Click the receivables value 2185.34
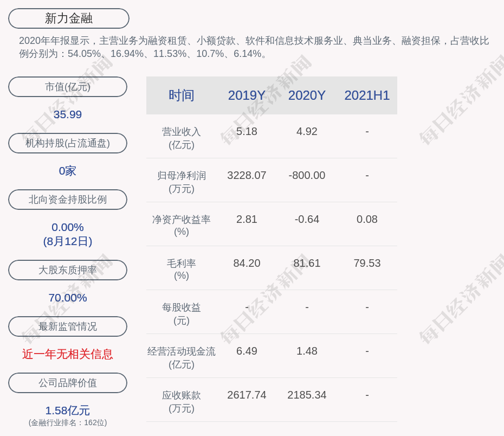Viewport: 504px width, 436px height. [x=307, y=395]
